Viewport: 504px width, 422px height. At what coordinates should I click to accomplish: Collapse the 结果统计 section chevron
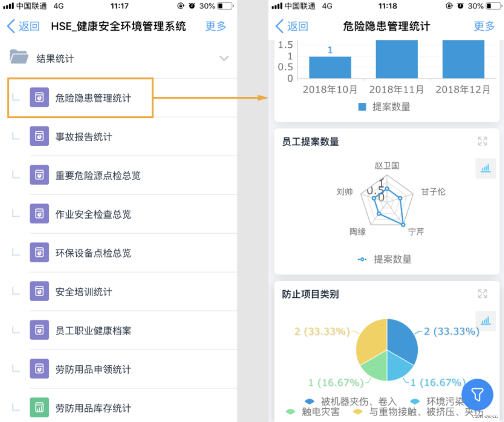[x=224, y=58]
